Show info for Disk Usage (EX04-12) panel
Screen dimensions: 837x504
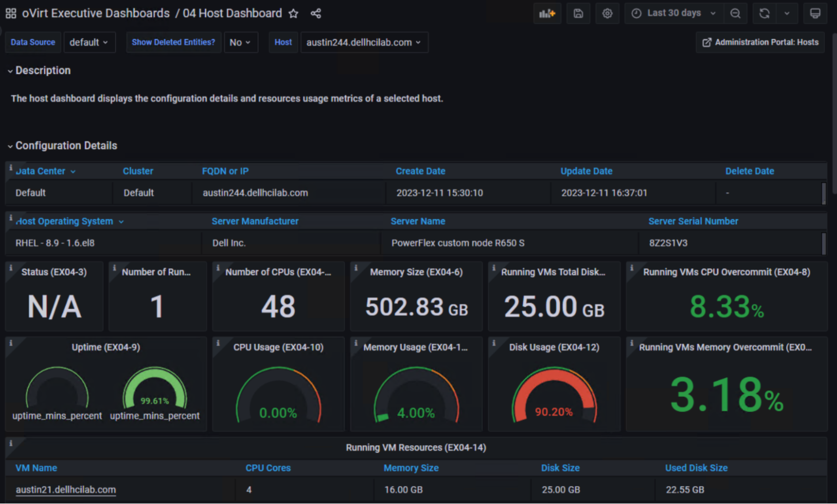tap(493, 343)
